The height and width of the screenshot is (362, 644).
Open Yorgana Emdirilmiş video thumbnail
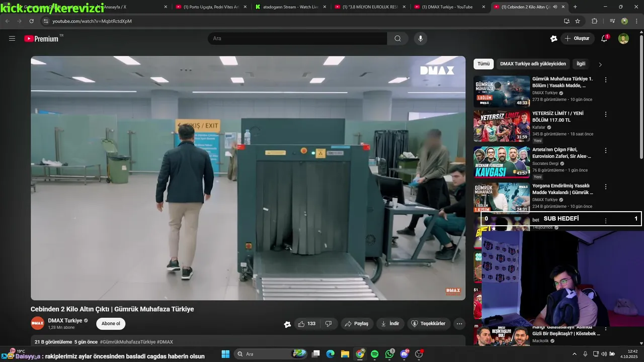(x=502, y=198)
